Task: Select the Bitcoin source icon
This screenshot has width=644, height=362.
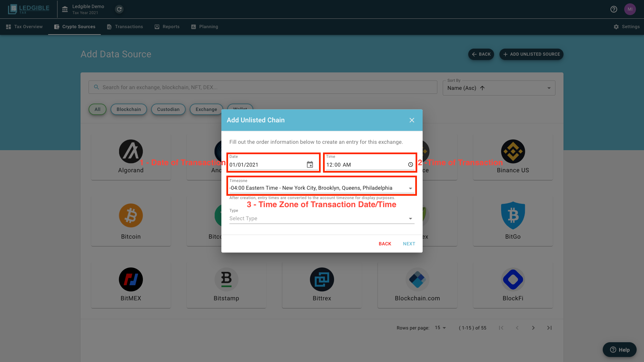Action: (x=131, y=216)
